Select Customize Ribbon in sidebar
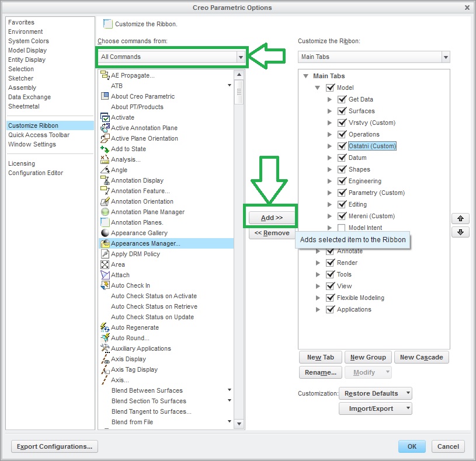 [50, 125]
